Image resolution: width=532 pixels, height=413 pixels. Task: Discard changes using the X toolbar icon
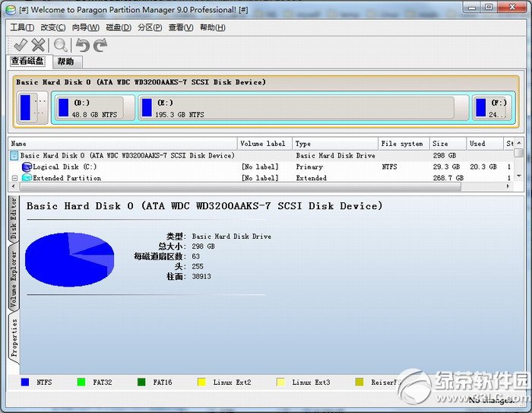click(x=38, y=45)
